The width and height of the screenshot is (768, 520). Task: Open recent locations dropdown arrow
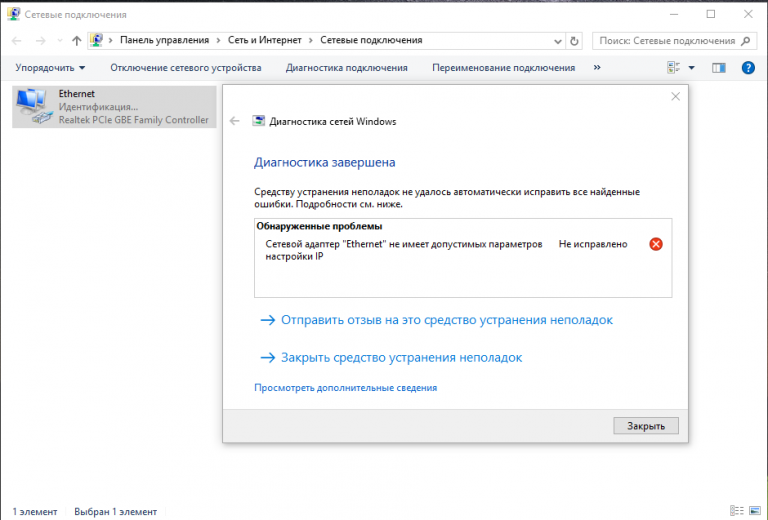60,41
